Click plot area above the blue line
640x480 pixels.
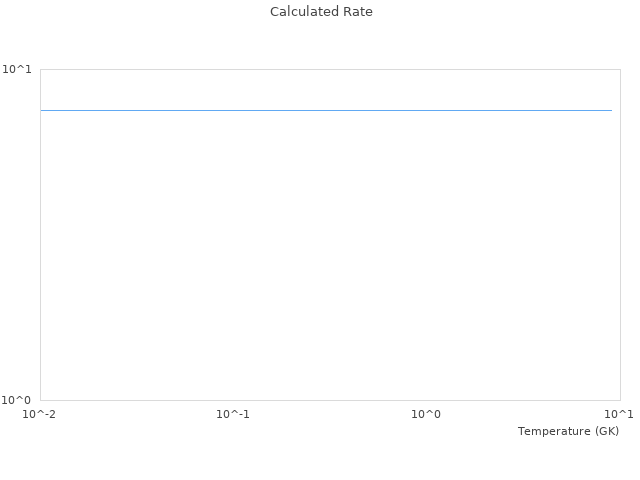pyautogui.click(x=326, y=88)
